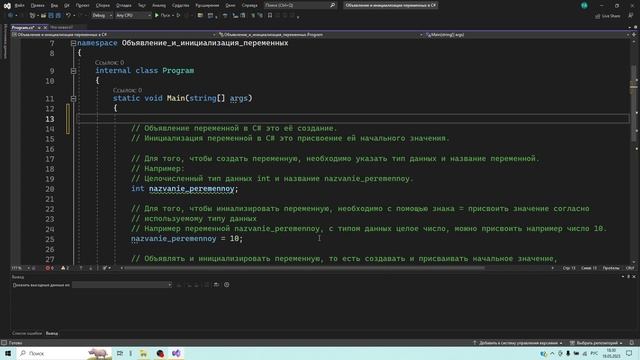The image size is (640, 360).
Task: Click the Task View taskbar icon
Action: pyautogui.click(x=120, y=353)
